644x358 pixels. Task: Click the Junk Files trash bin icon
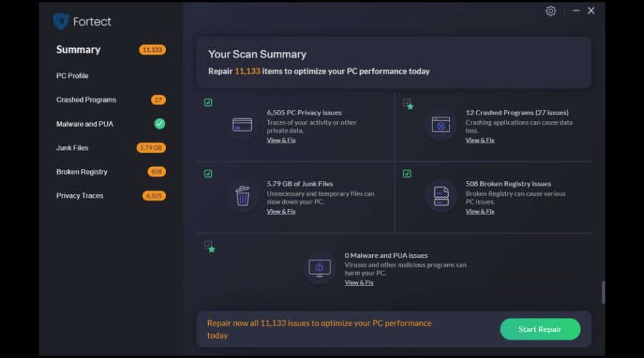click(243, 195)
